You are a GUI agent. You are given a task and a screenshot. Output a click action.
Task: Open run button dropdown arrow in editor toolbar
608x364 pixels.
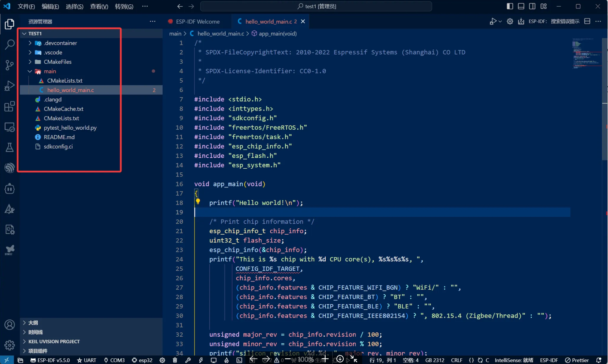click(500, 21)
